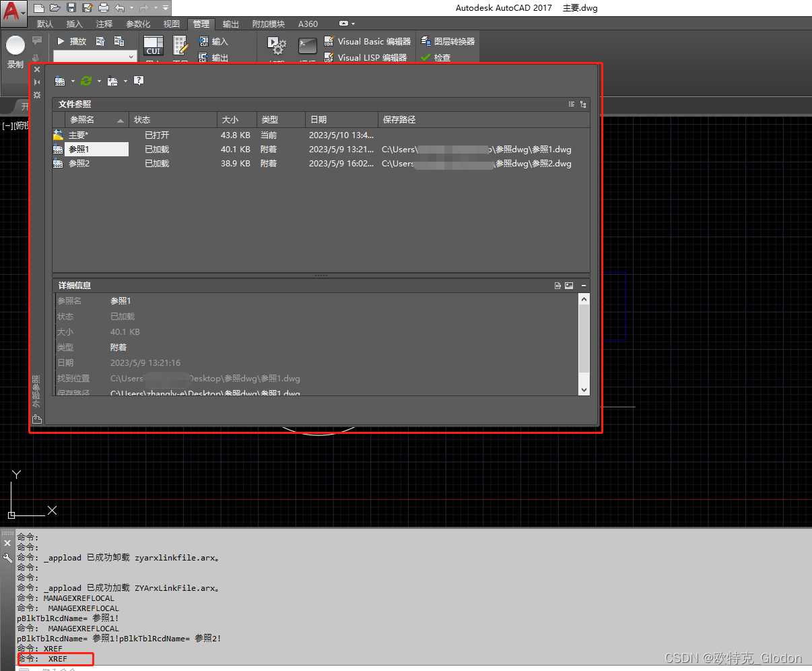Switch to the 注释 ribbon tab

point(104,24)
